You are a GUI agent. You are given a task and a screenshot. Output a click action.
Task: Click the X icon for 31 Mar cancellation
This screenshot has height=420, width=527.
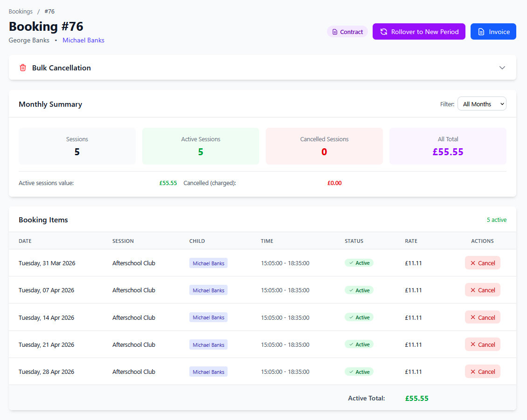(x=473, y=263)
